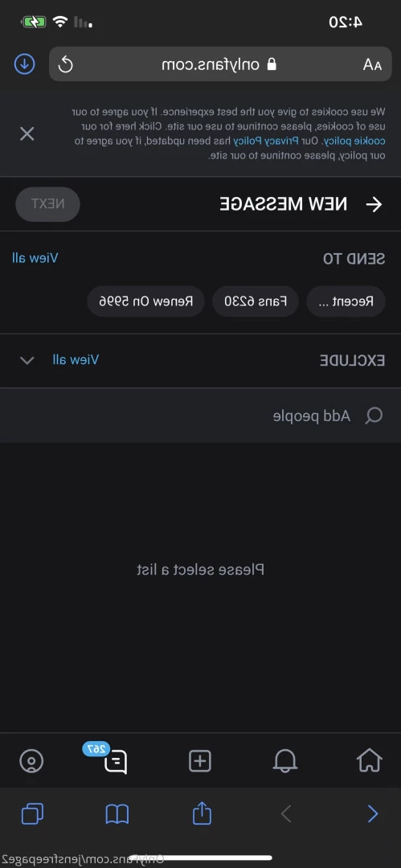This screenshot has height=868, width=401.
Task: Go back using New Message arrow
Action: coord(374,204)
